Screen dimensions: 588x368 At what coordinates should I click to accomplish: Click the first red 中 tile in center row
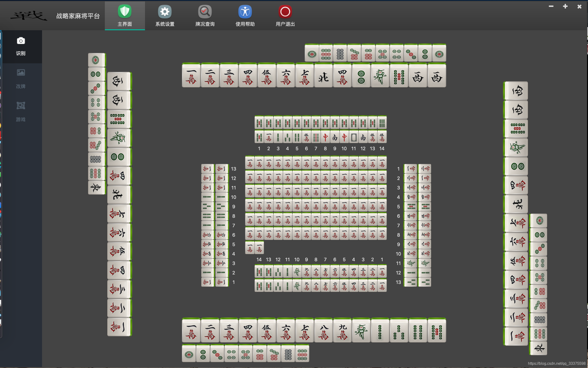pos(325,137)
